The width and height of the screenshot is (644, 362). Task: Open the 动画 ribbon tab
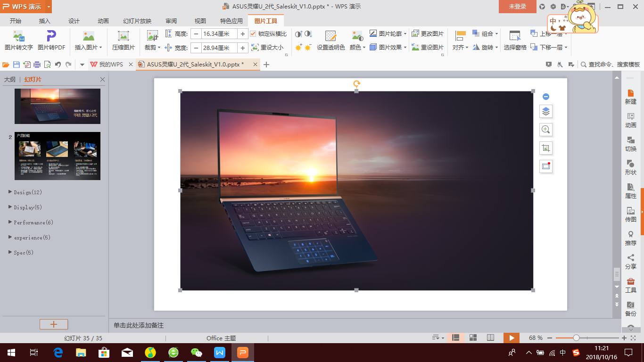point(103,21)
